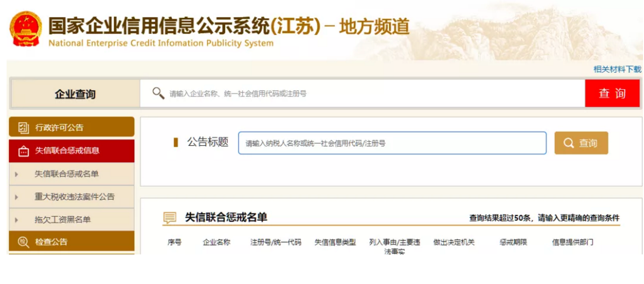Click the magnifier icon on gold 查询 button
This screenshot has width=644, height=284.
point(569,143)
